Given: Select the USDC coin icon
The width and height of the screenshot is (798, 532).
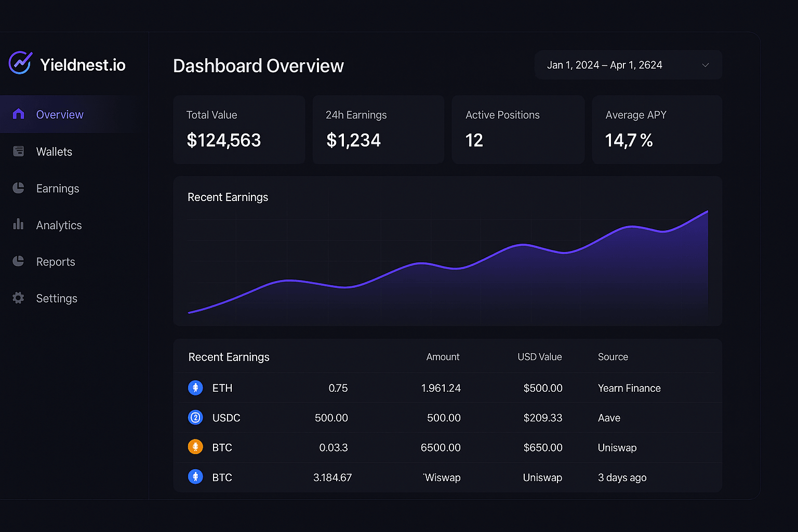Looking at the screenshot, I should tap(195, 417).
